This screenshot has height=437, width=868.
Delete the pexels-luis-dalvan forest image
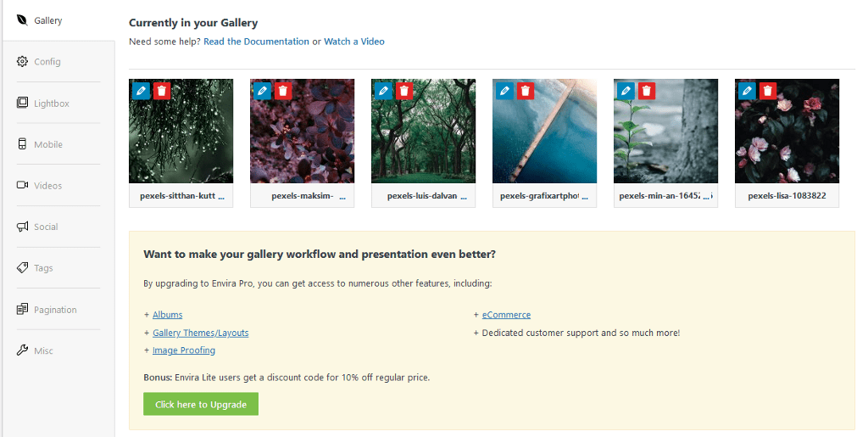(404, 91)
